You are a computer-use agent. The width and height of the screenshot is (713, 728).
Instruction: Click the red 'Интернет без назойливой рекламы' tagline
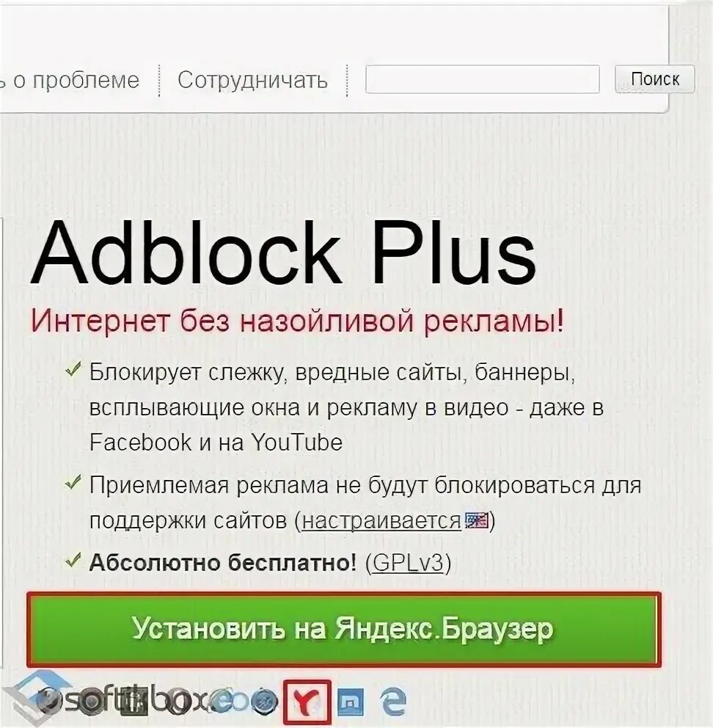(298, 321)
